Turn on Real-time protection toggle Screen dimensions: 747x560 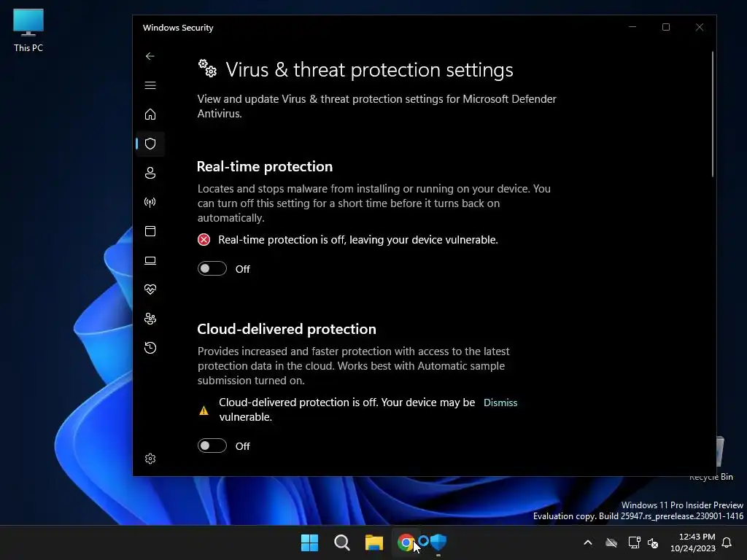(x=212, y=268)
